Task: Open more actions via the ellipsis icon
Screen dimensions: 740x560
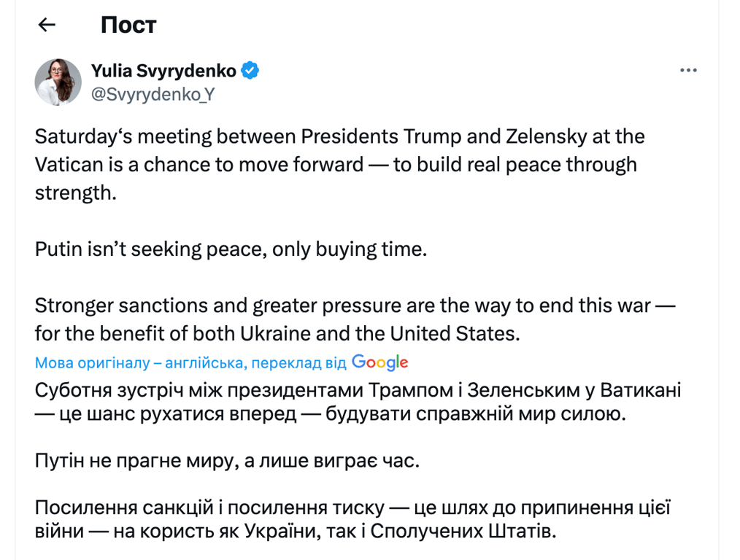Action: point(688,69)
